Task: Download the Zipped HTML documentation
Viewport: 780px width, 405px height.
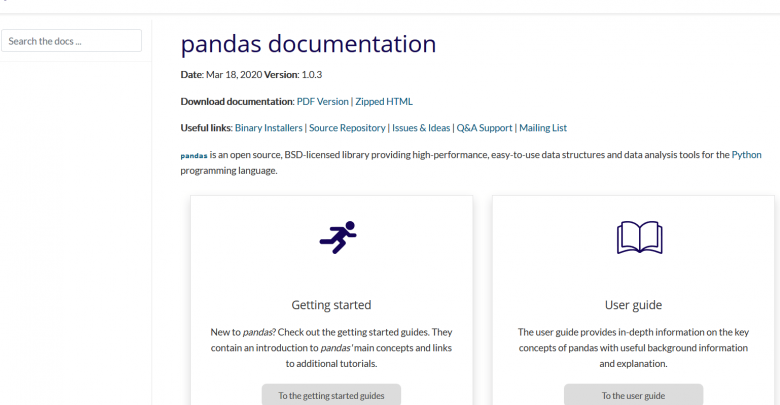Action: pos(384,101)
